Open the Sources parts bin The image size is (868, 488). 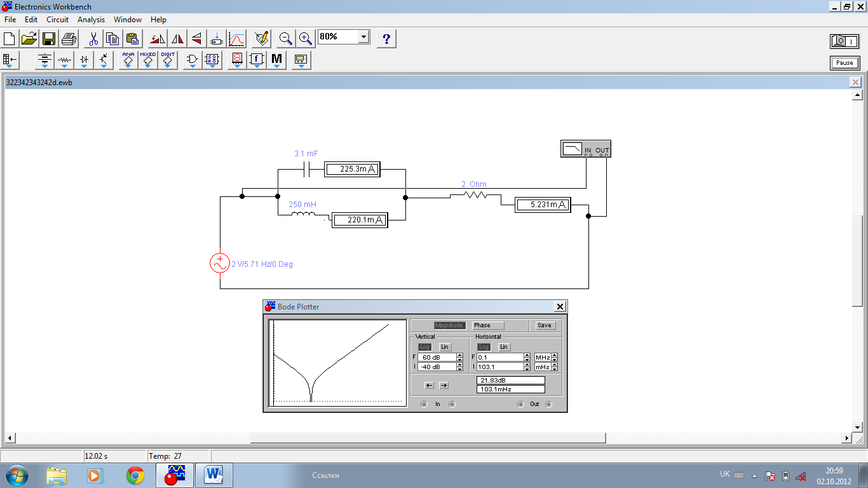44,60
